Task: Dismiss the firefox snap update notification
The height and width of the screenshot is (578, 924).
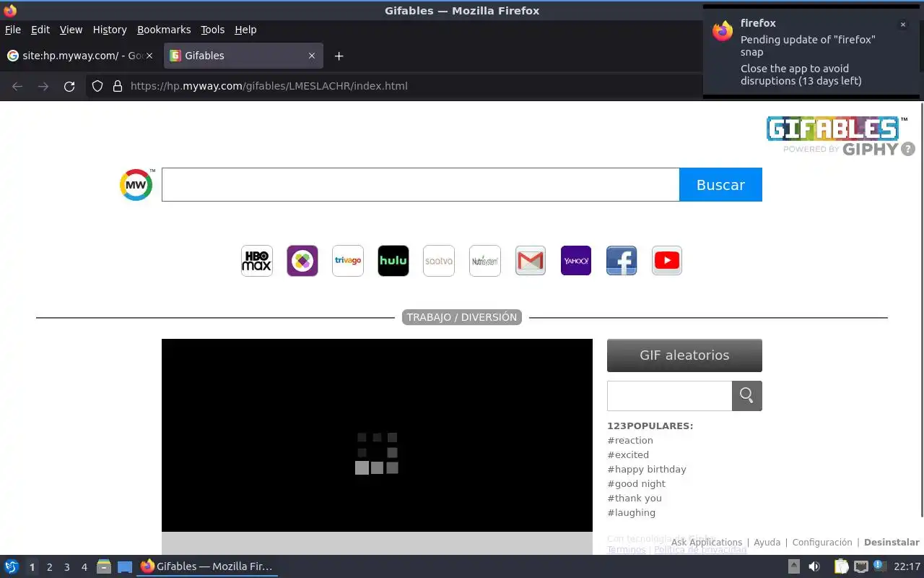Action: tap(902, 25)
